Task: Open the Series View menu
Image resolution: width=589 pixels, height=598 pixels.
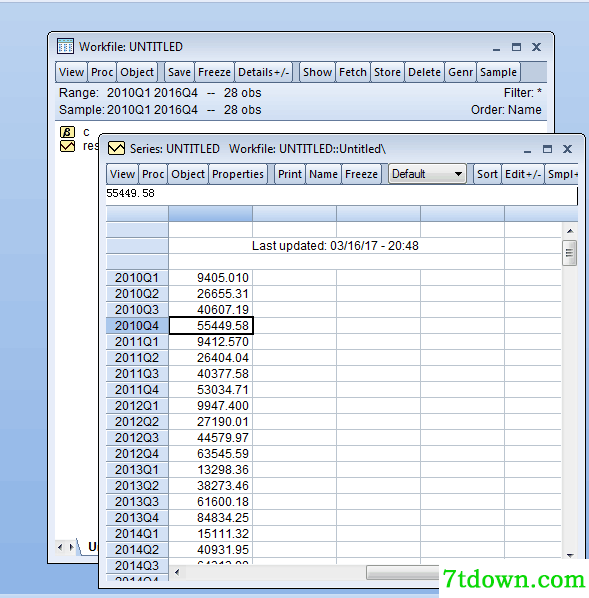Action: pyautogui.click(x=122, y=174)
